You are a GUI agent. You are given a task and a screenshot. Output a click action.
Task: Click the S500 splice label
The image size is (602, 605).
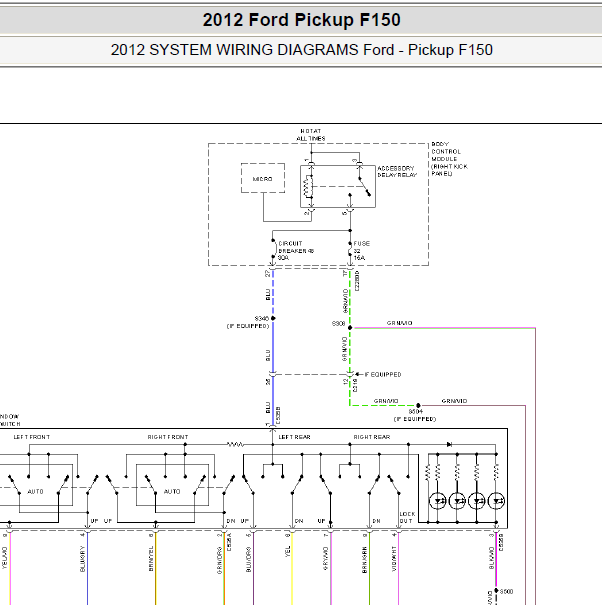coord(506,591)
